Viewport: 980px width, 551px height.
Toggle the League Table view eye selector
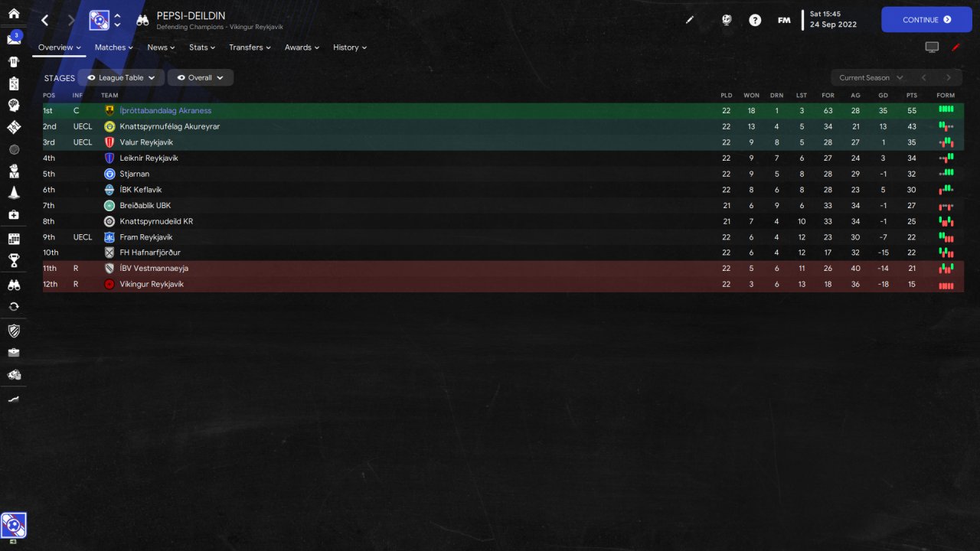tap(121, 77)
